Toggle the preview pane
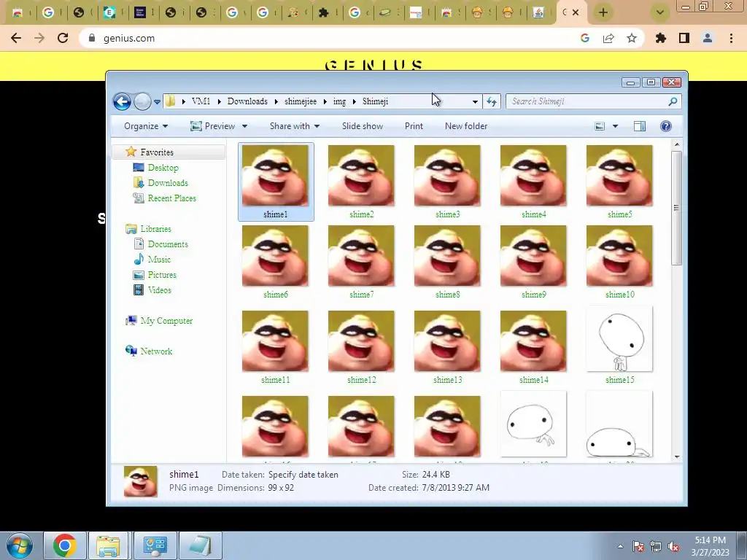This screenshot has height=560, width=747. [x=639, y=126]
